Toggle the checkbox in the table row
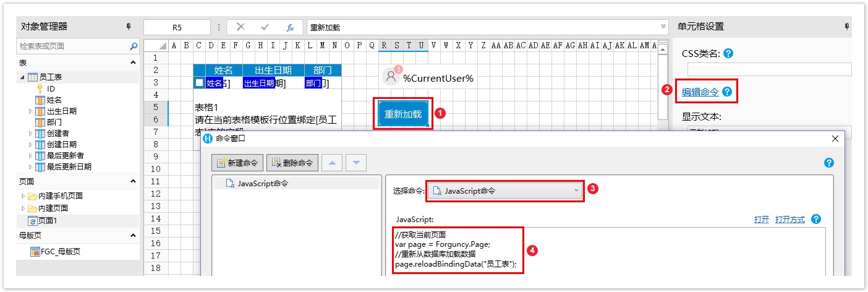 pos(199,82)
